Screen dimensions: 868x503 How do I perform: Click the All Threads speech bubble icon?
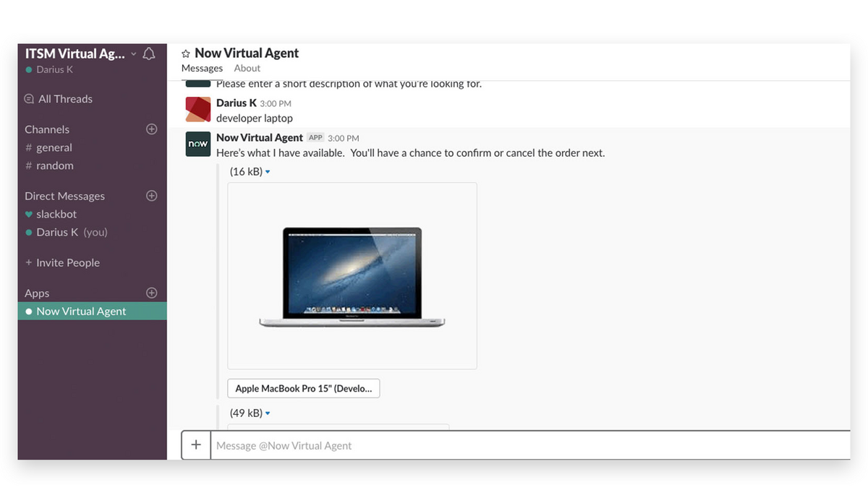tap(29, 99)
